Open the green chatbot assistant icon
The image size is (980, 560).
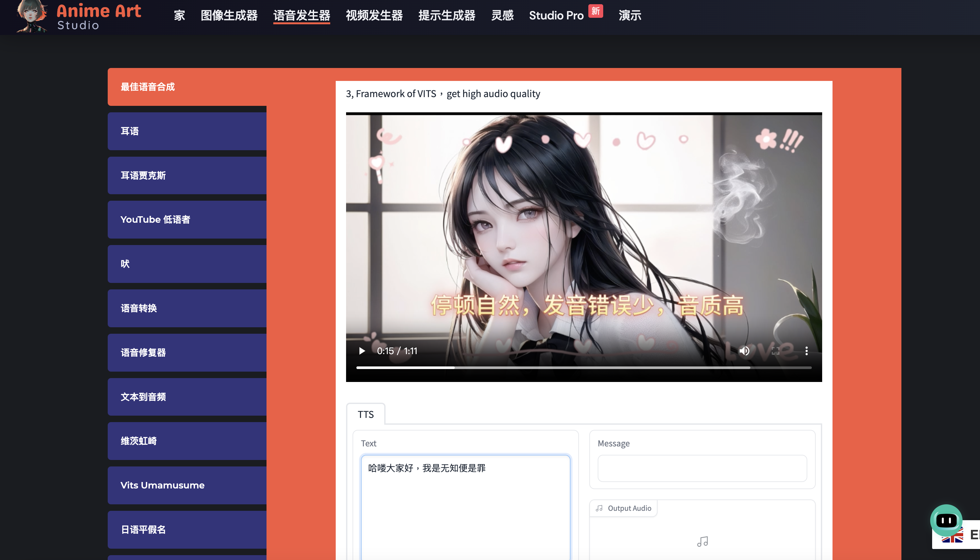coord(946,521)
